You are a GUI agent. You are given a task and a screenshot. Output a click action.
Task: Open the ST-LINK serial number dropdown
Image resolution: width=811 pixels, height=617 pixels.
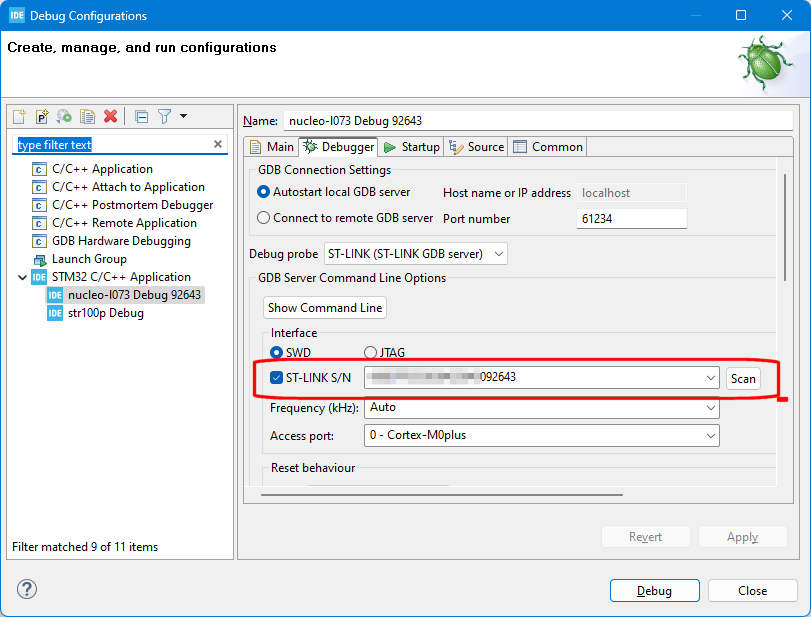pos(711,378)
